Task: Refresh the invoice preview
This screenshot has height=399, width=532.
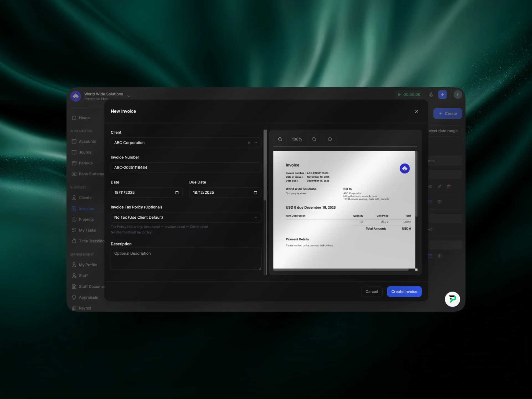Action: click(x=330, y=139)
